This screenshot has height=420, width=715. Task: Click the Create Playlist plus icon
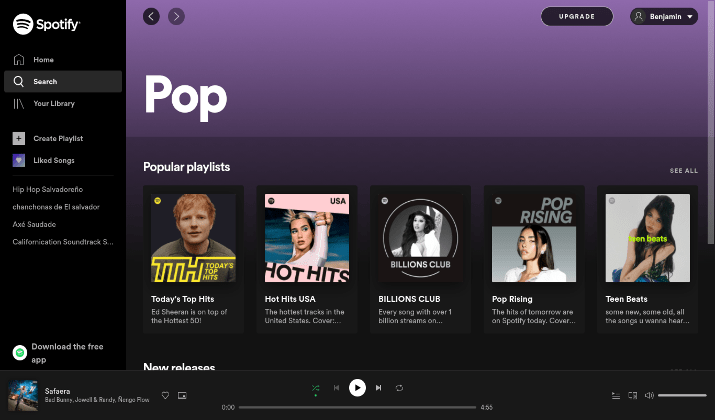(19, 138)
